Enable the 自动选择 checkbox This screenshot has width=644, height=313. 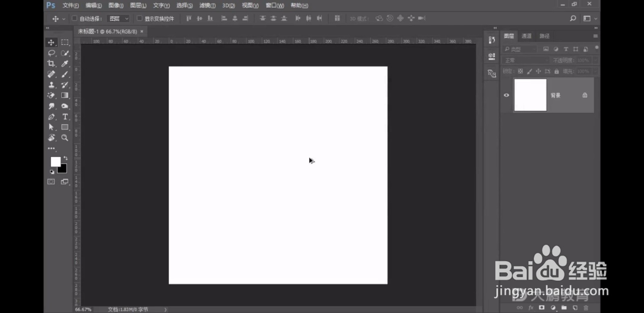tap(74, 19)
